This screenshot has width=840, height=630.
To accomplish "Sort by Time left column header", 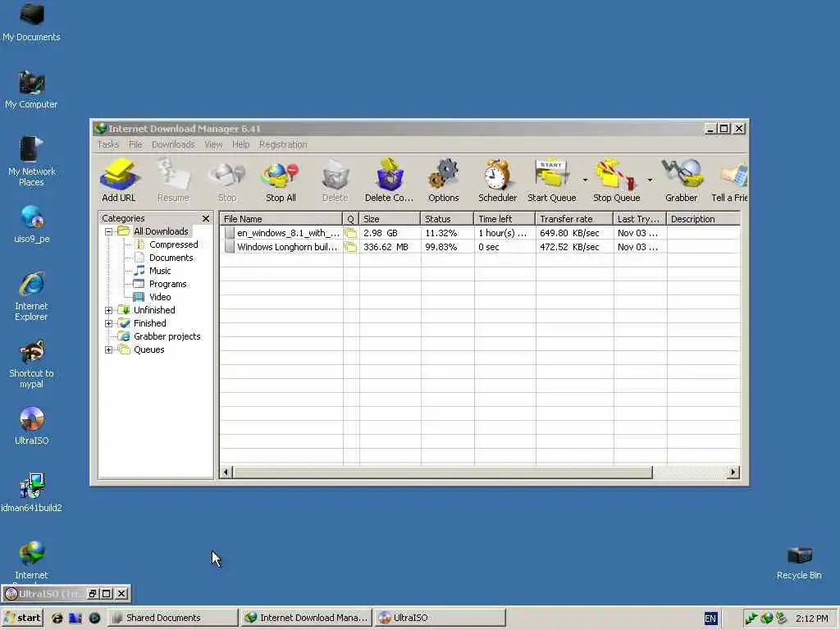I will (x=504, y=218).
